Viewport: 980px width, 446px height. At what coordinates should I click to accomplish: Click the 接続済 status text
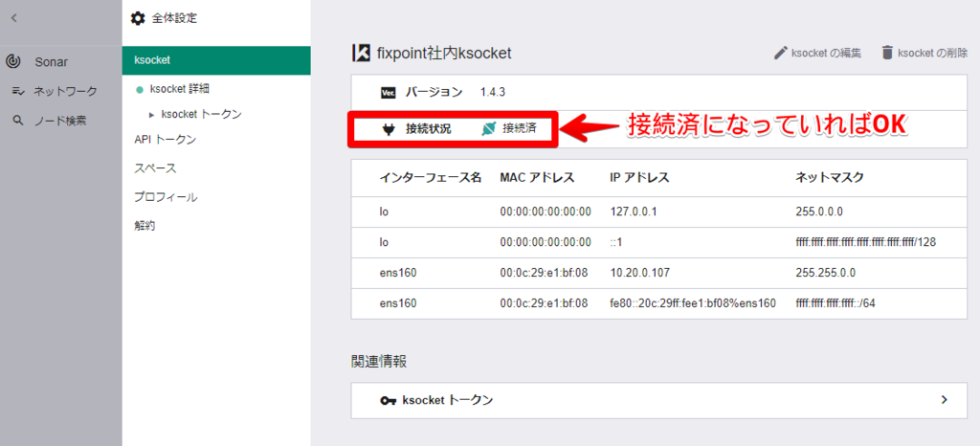click(x=519, y=129)
